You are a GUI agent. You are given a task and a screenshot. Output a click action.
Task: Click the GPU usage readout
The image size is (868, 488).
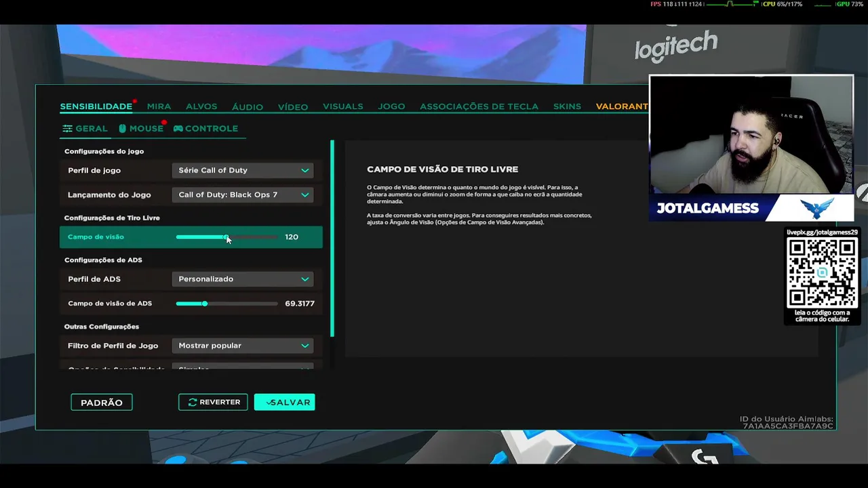[850, 4]
